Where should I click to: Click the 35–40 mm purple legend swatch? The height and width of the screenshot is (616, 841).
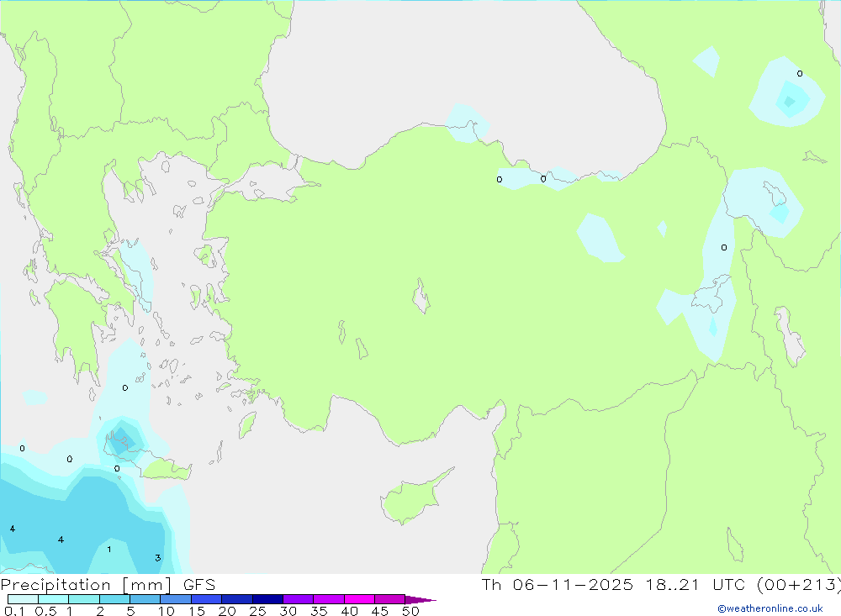tap(328, 599)
